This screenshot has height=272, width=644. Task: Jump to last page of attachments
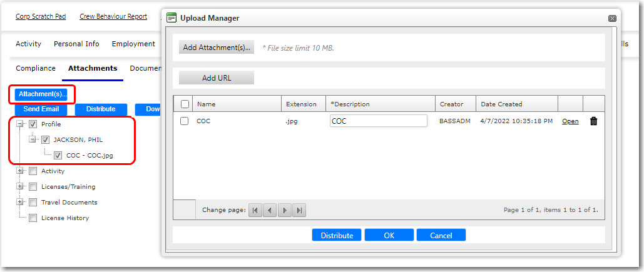[299, 211]
